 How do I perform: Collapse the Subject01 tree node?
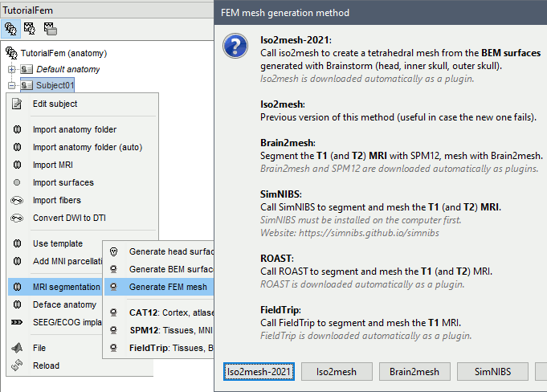(x=12, y=85)
